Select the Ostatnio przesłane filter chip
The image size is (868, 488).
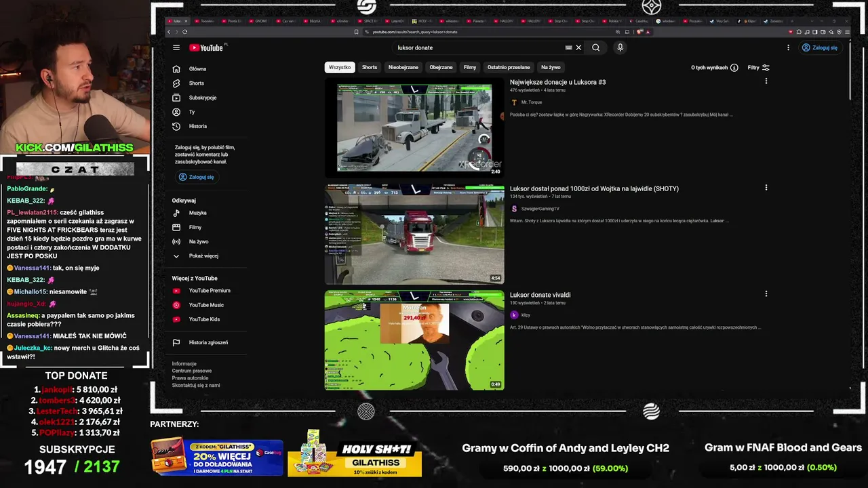click(509, 67)
